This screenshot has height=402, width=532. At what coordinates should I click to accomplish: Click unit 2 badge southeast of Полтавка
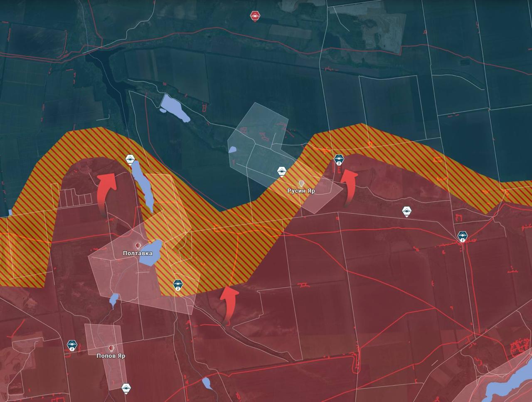pos(178,285)
